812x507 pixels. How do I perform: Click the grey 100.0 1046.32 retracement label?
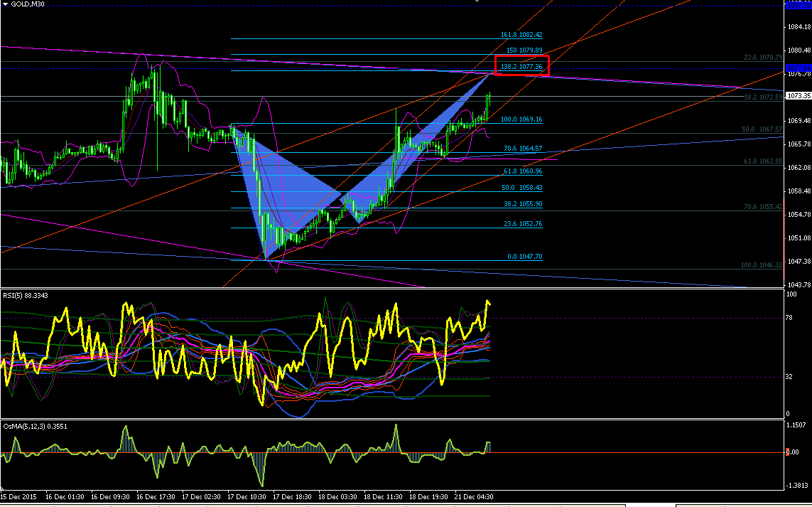(x=762, y=265)
